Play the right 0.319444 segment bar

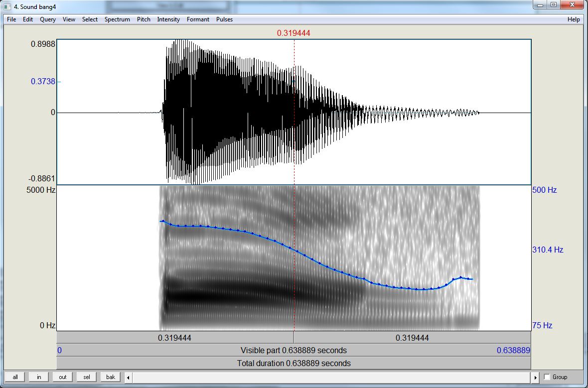click(413, 338)
